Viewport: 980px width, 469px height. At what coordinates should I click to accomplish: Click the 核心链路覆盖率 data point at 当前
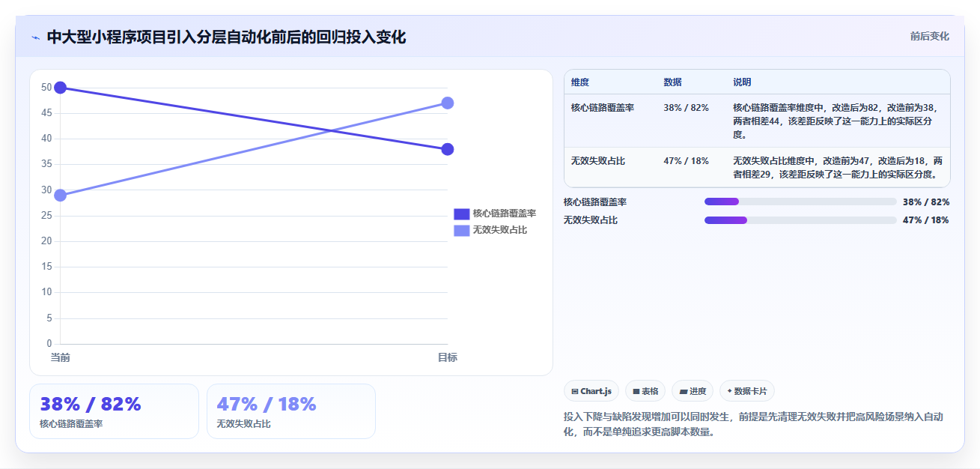pyautogui.click(x=61, y=88)
